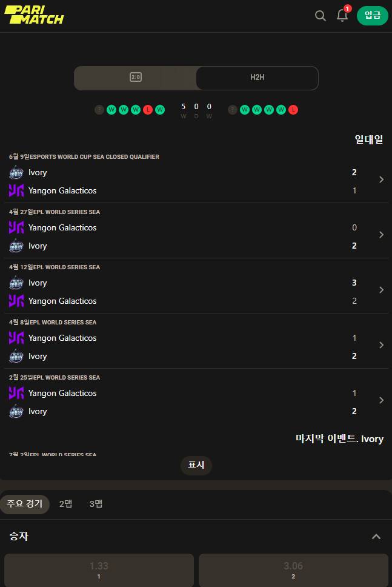Click the 6월 9일 Esports World Cup SEA Closed Qualifier label
This screenshot has width=392, height=587.
point(84,156)
